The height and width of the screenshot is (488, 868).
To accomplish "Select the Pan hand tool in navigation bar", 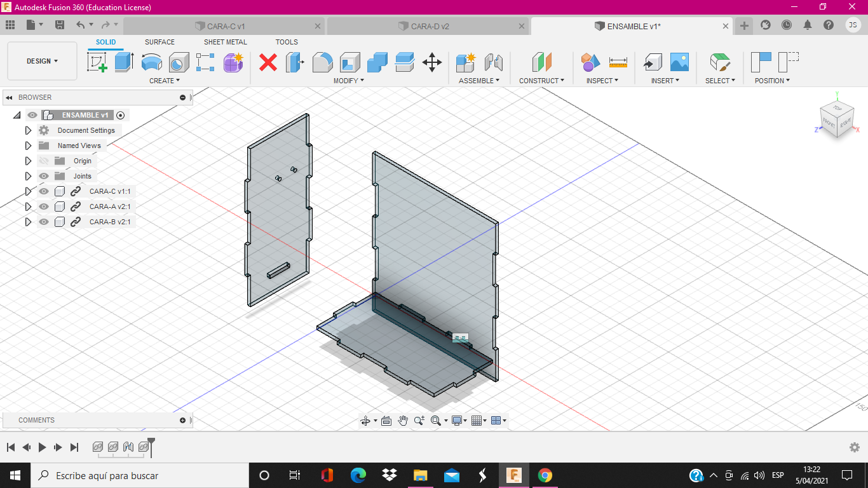I will (403, 421).
